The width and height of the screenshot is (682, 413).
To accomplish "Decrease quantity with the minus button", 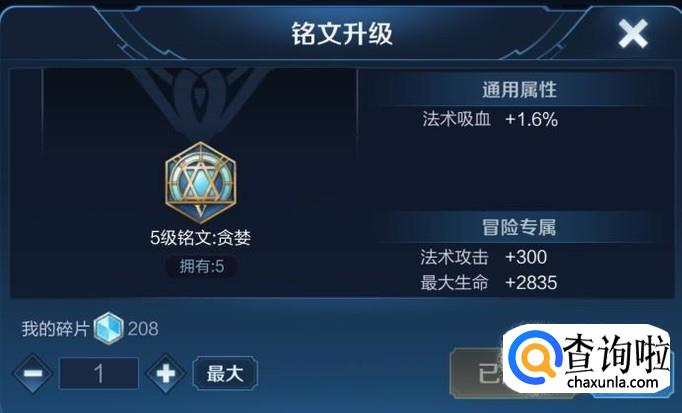I will [x=33, y=373].
